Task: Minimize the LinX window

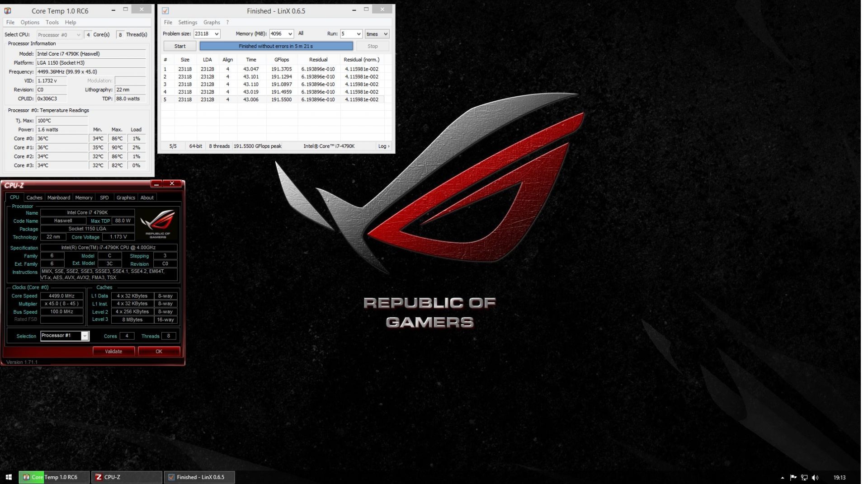Action: (354, 9)
